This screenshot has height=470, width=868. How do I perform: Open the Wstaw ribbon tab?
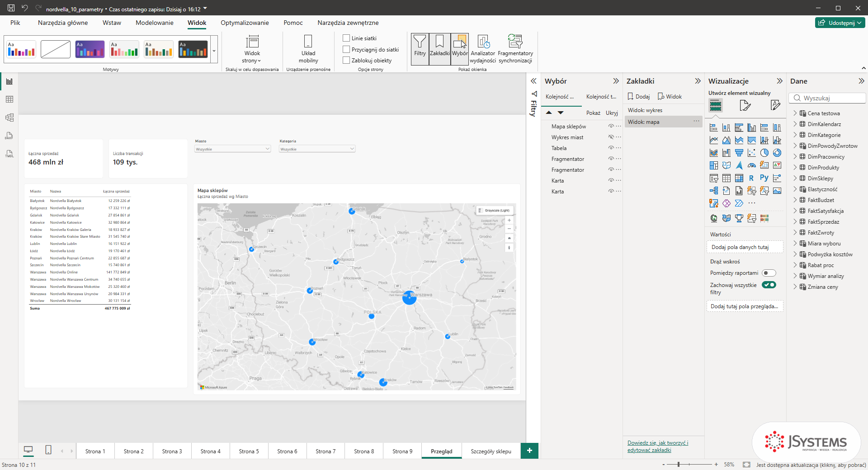coord(112,23)
